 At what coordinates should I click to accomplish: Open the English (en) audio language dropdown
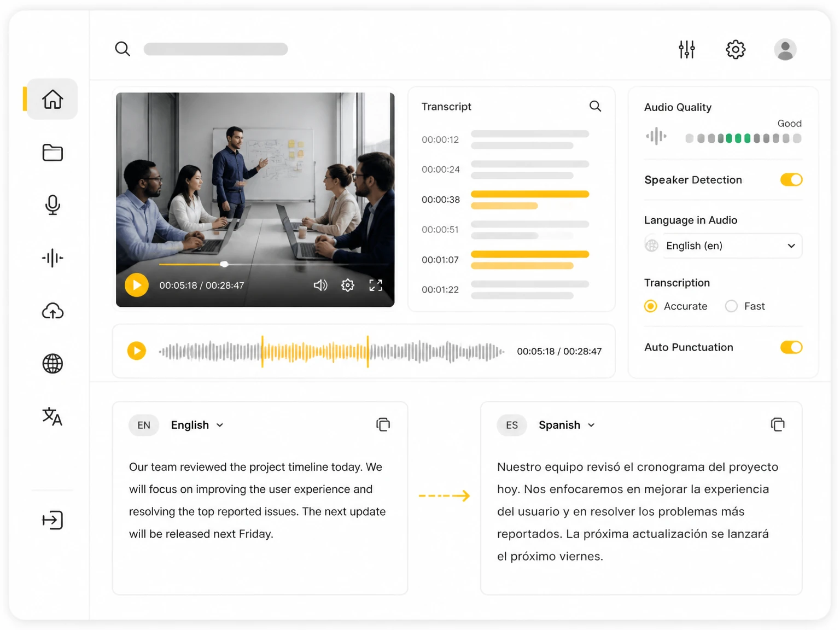tap(723, 246)
